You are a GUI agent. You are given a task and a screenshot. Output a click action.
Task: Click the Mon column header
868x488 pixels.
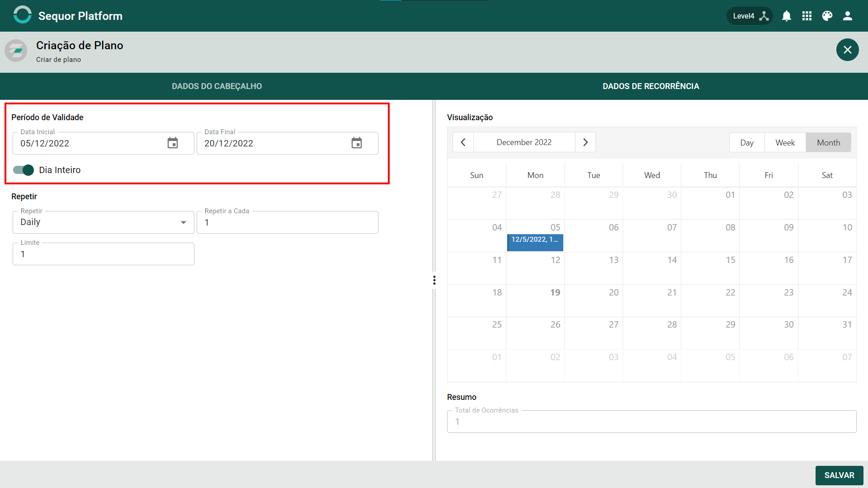click(535, 175)
